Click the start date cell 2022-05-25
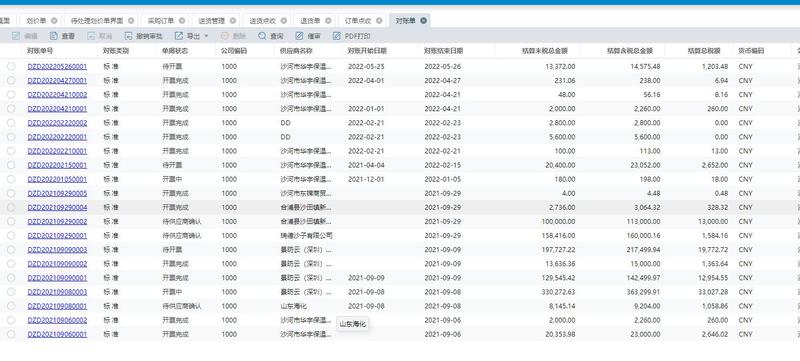The width and height of the screenshot is (800, 361). pyautogui.click(x=366, y=66)
